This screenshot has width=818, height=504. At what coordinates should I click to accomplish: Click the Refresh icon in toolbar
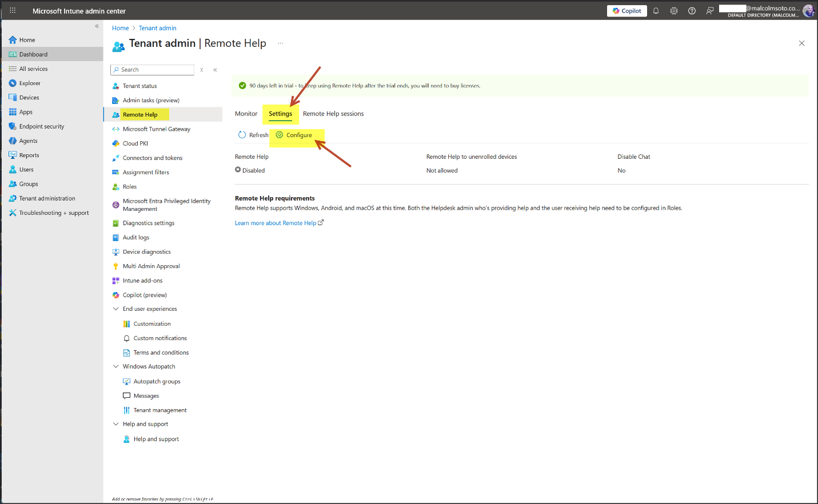pyautogui.click(x=242, y=135)
